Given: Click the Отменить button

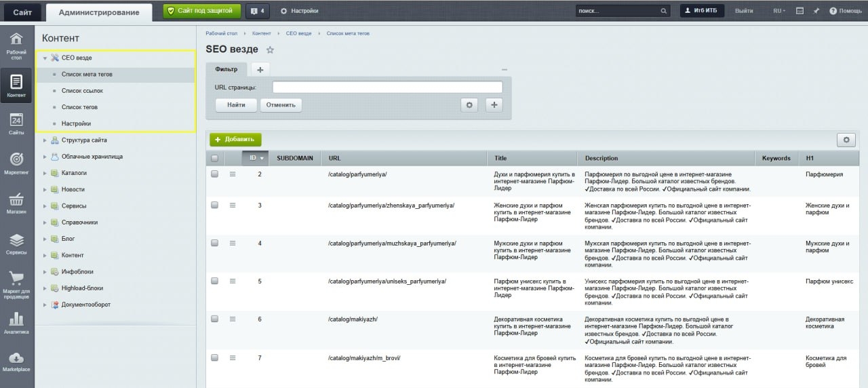Looking at the screenshot, I should tap(281, 105).
